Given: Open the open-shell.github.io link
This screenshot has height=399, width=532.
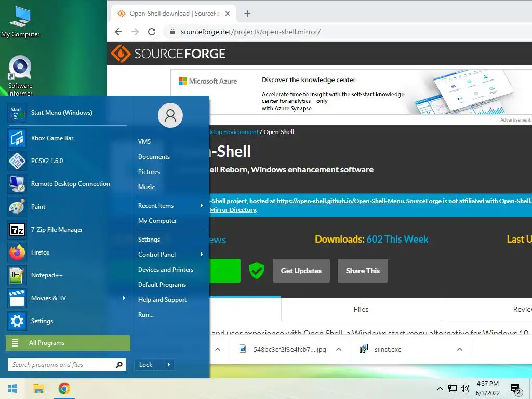Looking at the screenshot, I should coord(340,201).
